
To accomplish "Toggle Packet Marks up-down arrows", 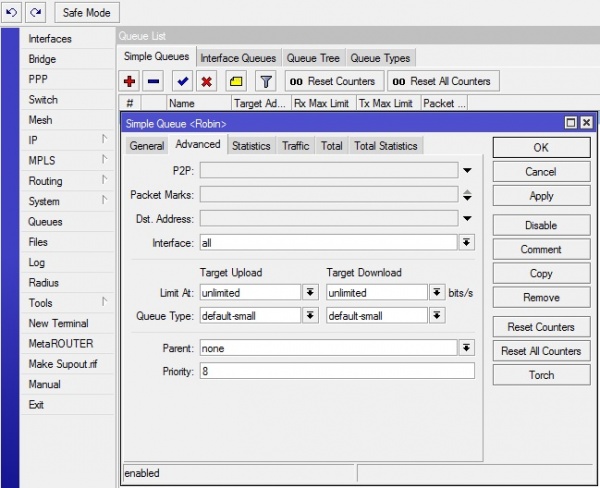I will click(467, 195).
